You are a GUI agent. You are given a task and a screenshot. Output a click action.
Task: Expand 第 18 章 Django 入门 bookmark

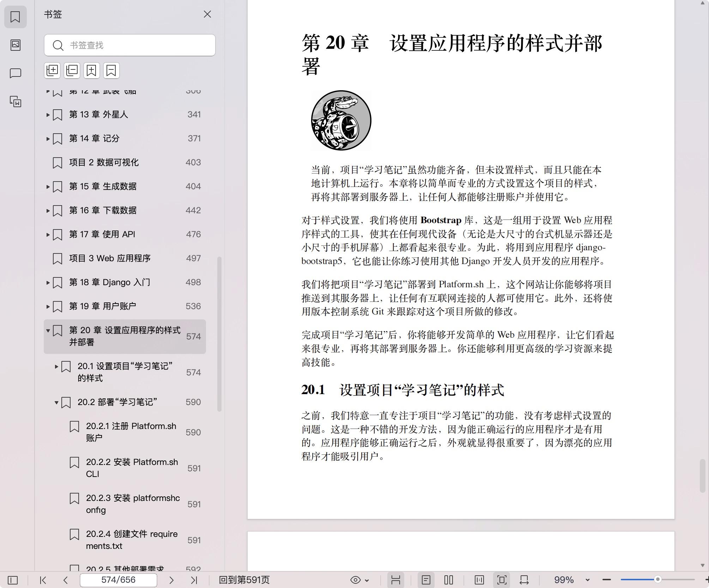[x=48, y=282]
